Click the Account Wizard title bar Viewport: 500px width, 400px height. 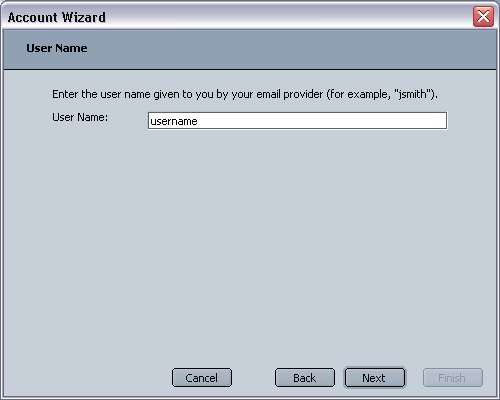[x=233, y=16]
